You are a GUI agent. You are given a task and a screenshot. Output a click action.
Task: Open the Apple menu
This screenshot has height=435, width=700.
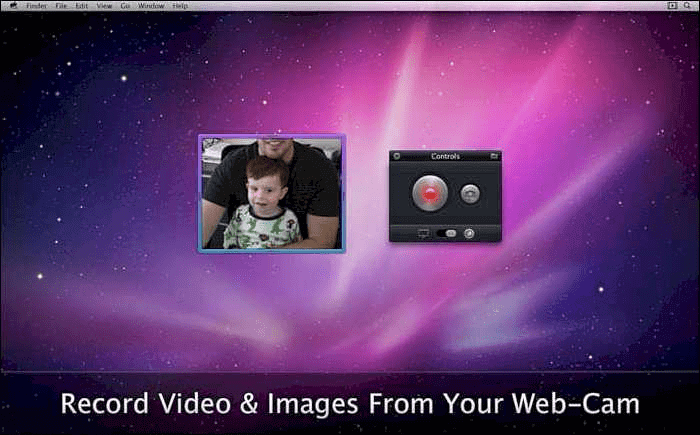click(x=14, y=6)
